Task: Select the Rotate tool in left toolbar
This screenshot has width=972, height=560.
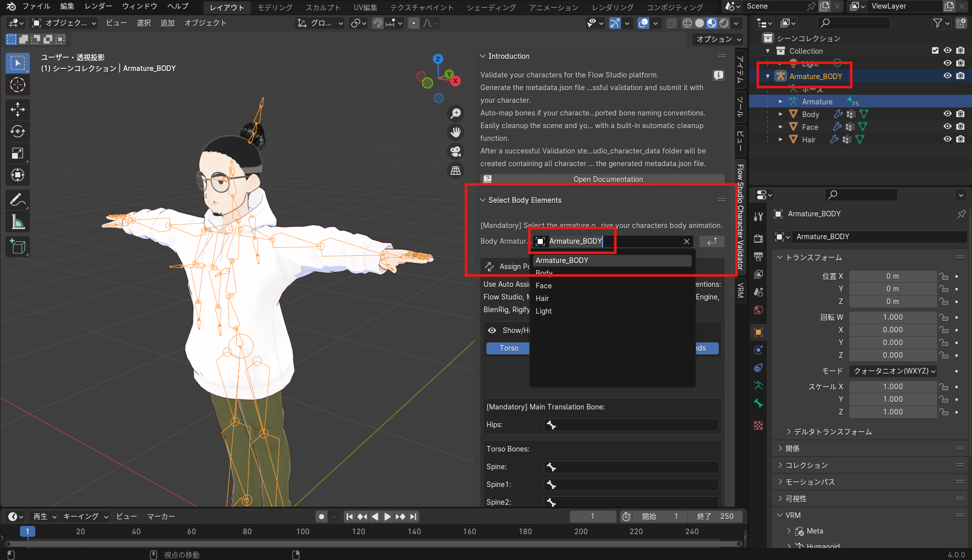Action: (x=18, y=132)
